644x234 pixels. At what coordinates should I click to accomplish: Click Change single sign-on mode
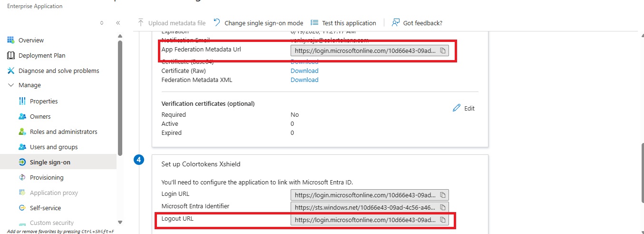tap(258, 23)
